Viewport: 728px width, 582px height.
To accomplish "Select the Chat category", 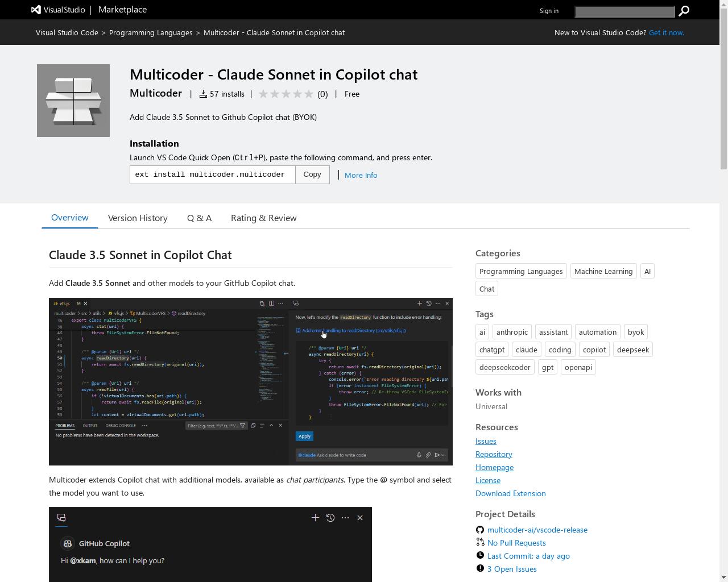I will tap(487, 289).
